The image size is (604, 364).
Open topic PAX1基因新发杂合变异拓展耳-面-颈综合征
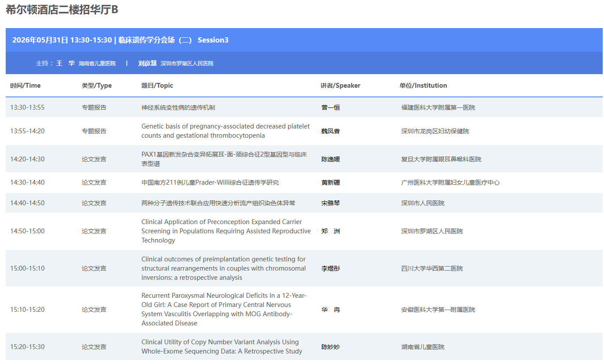[224, 159]
